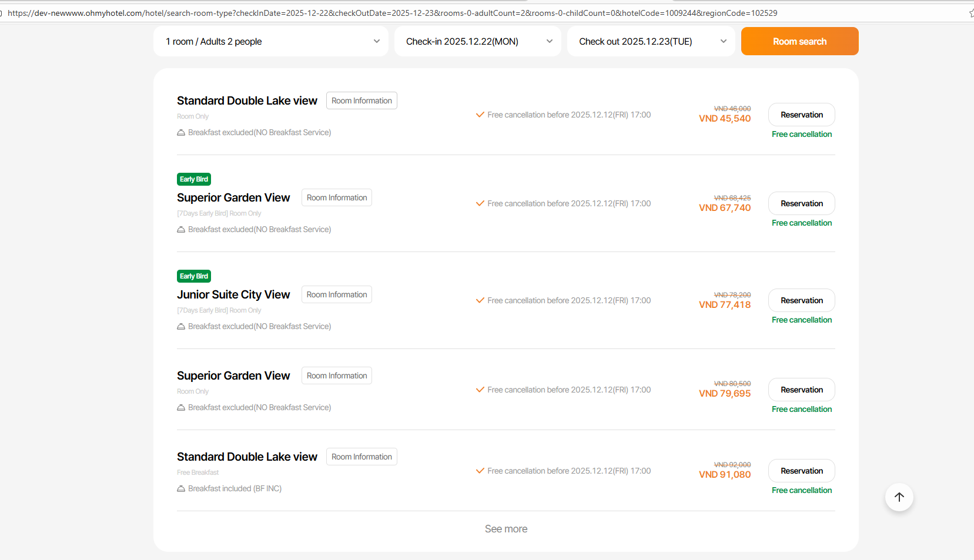This screenshot has height=560, width=974.
Task: Reserve the VND 45,540 Standard Double room
Action: pyautogui.click(x=801, y=115)
